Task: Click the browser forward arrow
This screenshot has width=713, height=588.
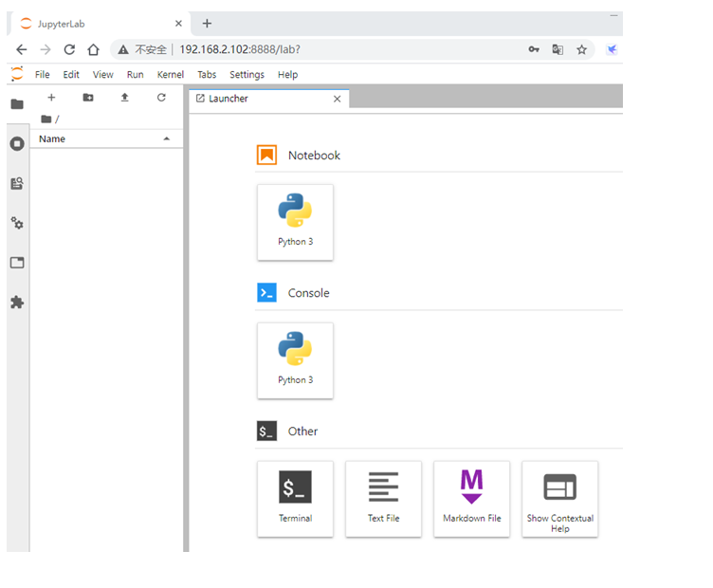Action: click(x=46, y=49)
